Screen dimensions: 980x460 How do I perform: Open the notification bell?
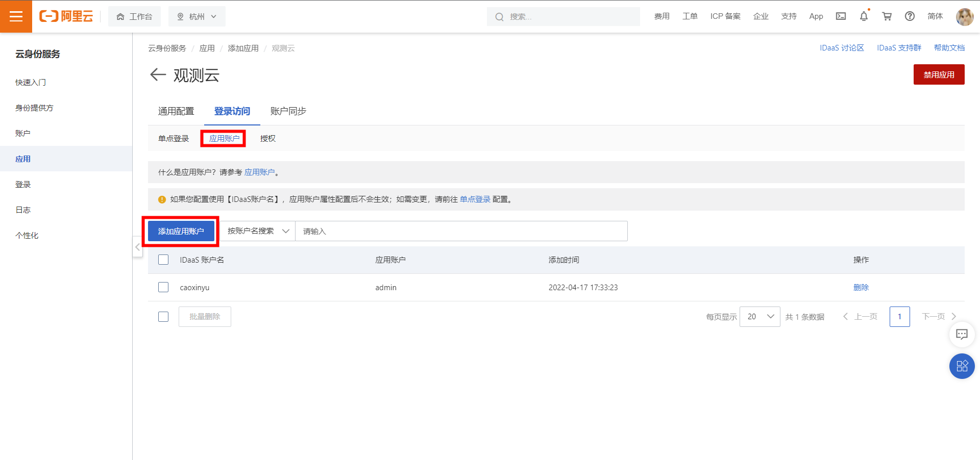[x=864, y=16]
